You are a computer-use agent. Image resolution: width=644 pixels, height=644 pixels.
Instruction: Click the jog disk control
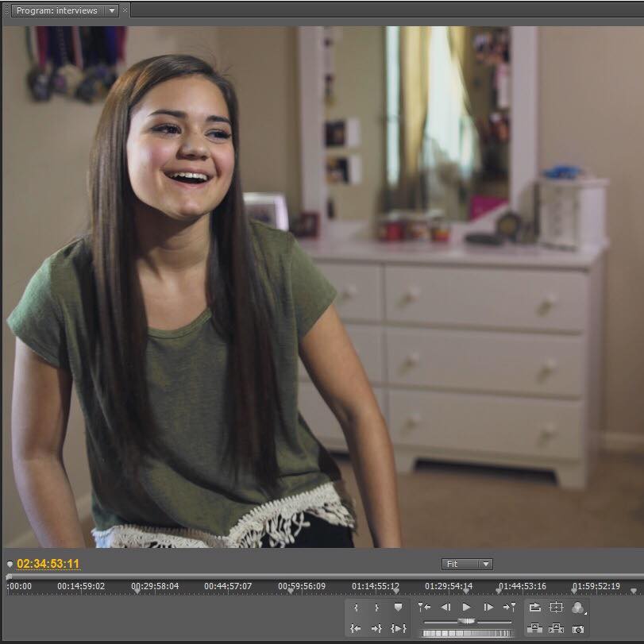467,634
